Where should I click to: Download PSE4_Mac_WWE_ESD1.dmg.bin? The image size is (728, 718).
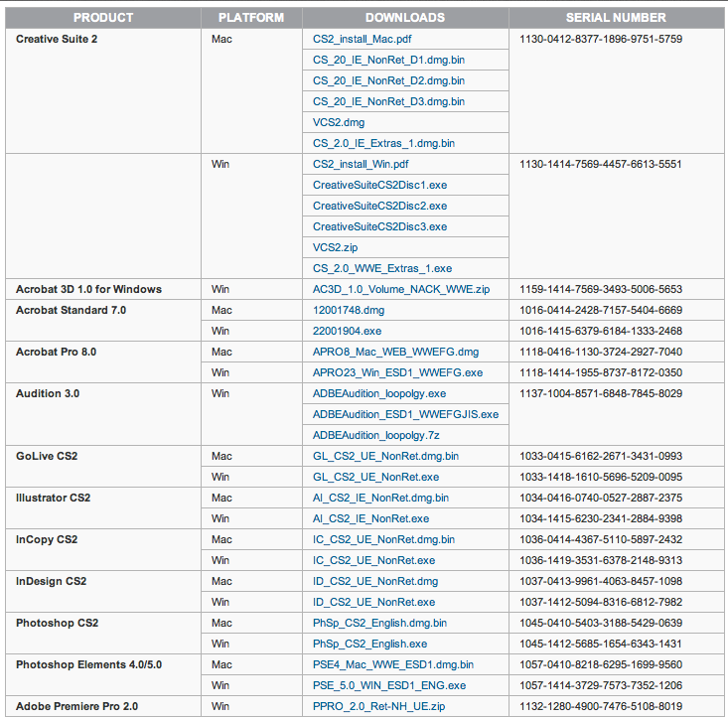pyautogui.click(x=392, y=665)
